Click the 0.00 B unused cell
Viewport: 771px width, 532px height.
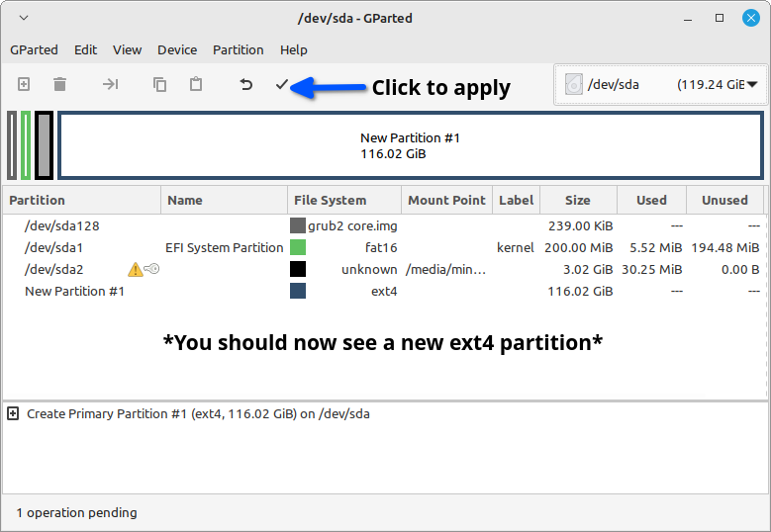point(740,269)
